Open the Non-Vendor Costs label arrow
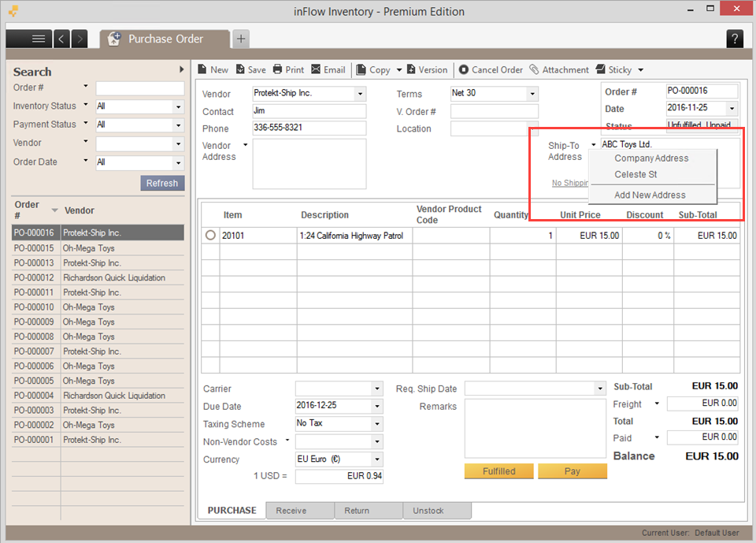The image size is (756, 543). pos(287,440)
